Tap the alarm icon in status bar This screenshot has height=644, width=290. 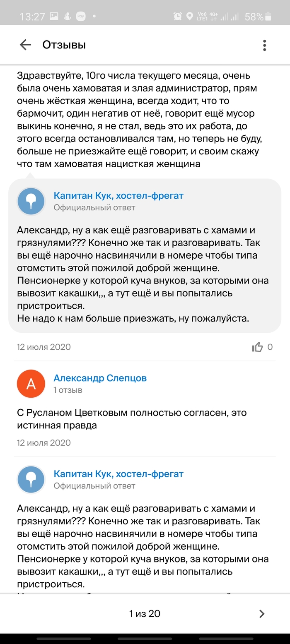178,17
